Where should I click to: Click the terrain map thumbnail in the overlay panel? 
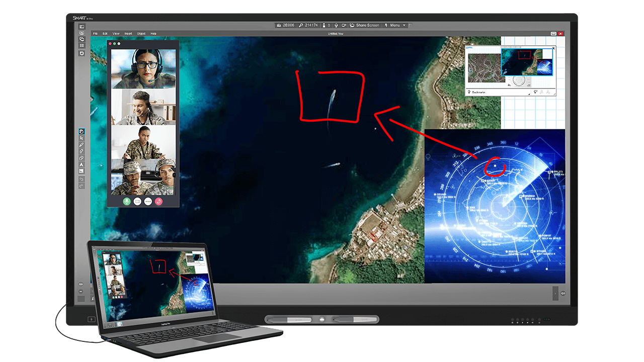click(487, 68)
